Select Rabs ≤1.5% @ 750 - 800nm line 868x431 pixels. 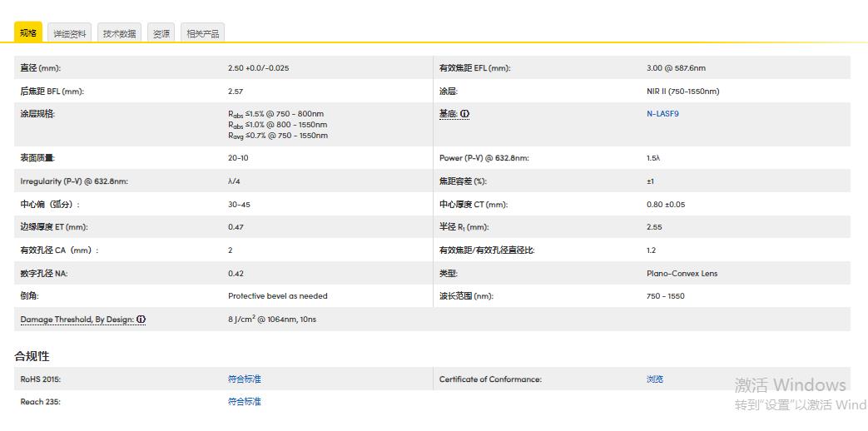pyautogui.click(x=275, y=114)
